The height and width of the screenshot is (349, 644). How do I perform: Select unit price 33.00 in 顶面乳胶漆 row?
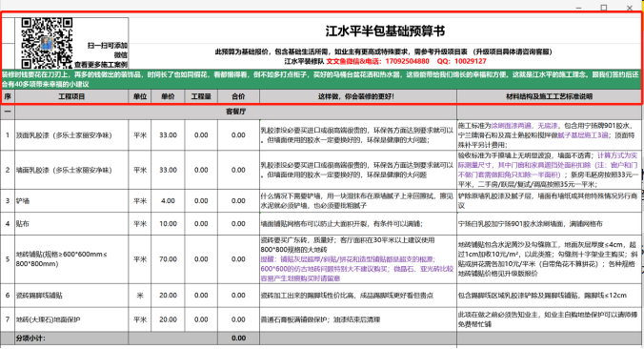[x=168, y=134]
